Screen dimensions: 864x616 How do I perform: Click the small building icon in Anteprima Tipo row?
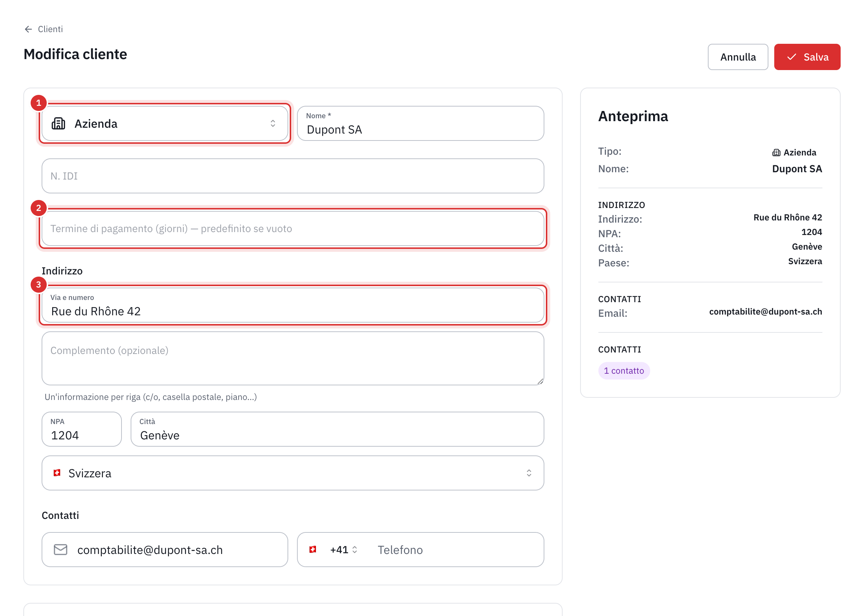pos(776,153)
